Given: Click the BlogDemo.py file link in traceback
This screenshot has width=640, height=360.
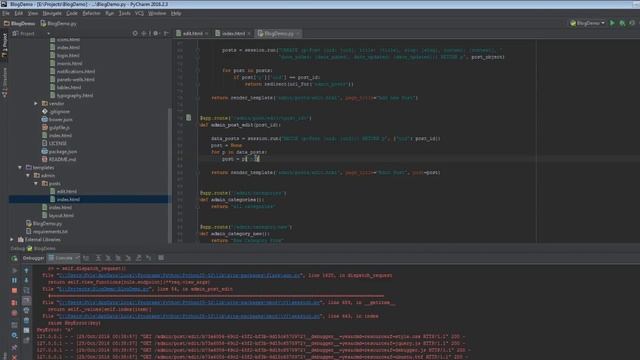Looking at the screenshot, I should pyautogui.click(x=104, y=289).
